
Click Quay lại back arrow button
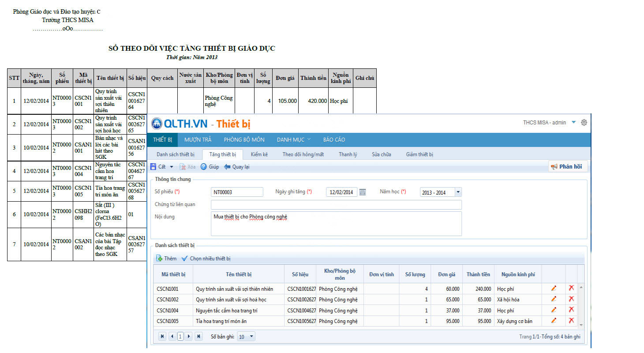coord(237,167)
